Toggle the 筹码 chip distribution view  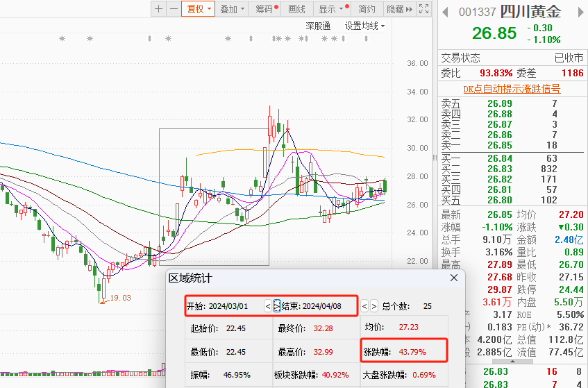pos(266,9)
